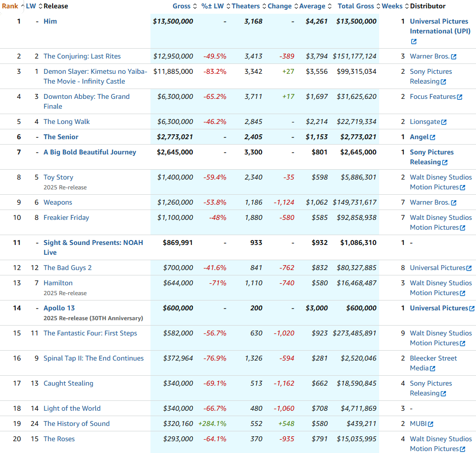The height and width of the screenshot is (453, 476).
Task: Open The History of Sound link
Action: 77,423
